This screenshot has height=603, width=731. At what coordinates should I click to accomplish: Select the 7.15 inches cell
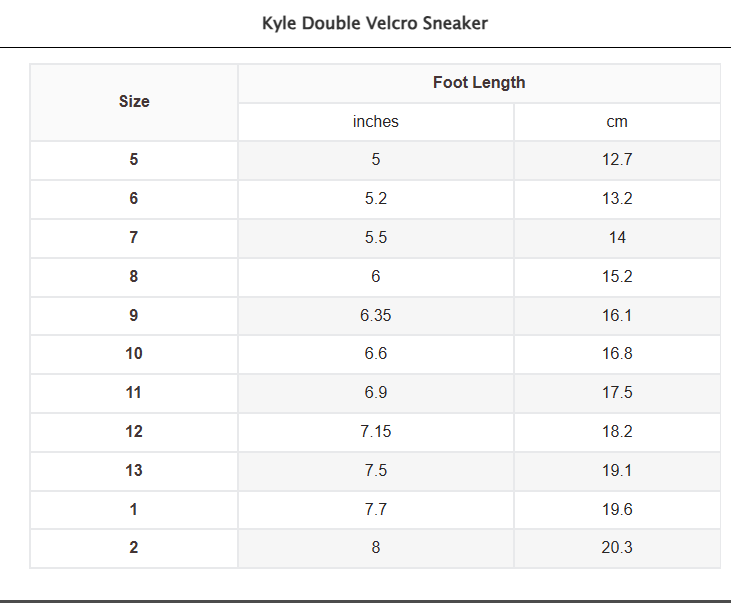376,432
